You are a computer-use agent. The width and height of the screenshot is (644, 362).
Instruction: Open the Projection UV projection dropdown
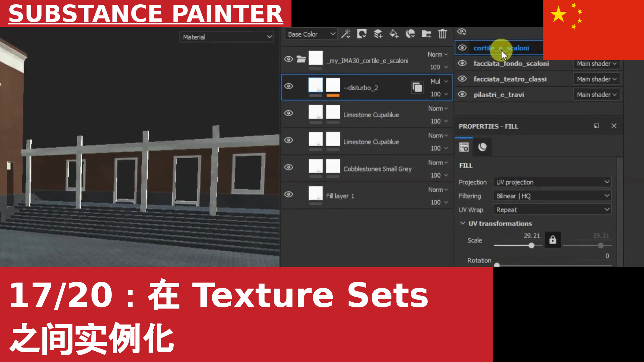pos(552,182)
